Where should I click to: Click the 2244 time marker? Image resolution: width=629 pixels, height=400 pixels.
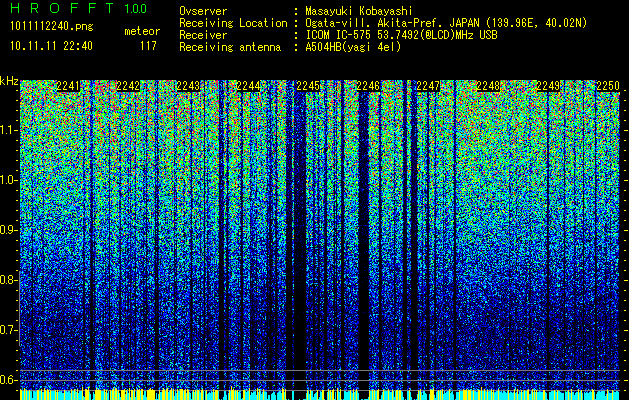pyautogui.click(x=248, y=86)
